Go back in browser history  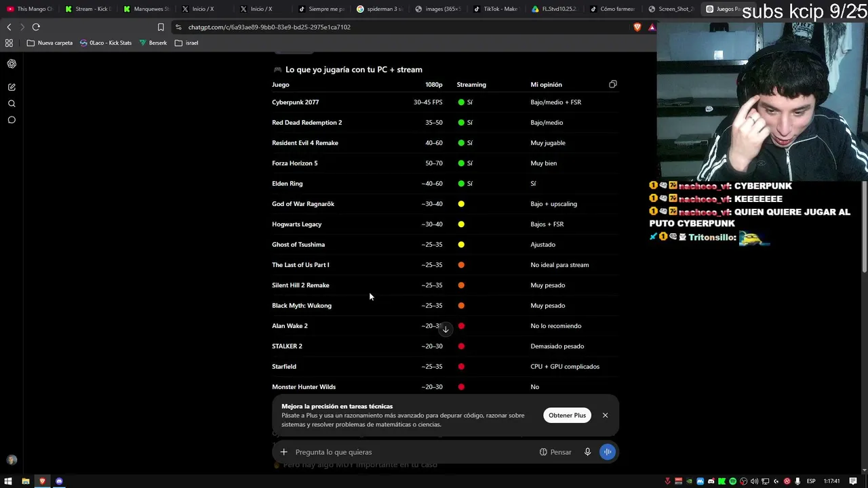(x=9, y=27)
